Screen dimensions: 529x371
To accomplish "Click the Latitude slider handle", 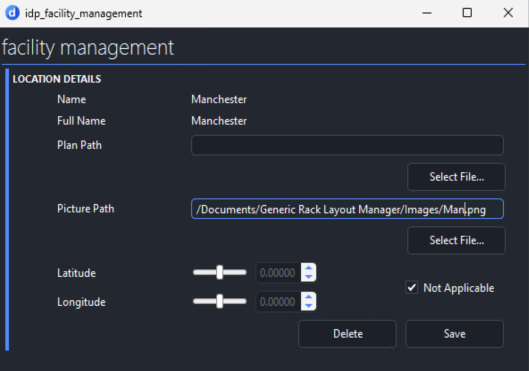I will (x=220, y=272).
